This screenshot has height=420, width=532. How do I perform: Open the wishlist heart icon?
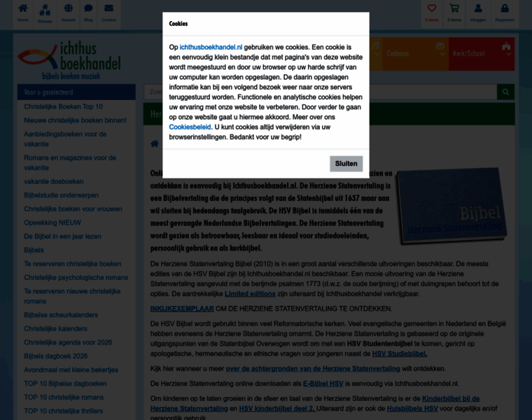pos(432,13)
